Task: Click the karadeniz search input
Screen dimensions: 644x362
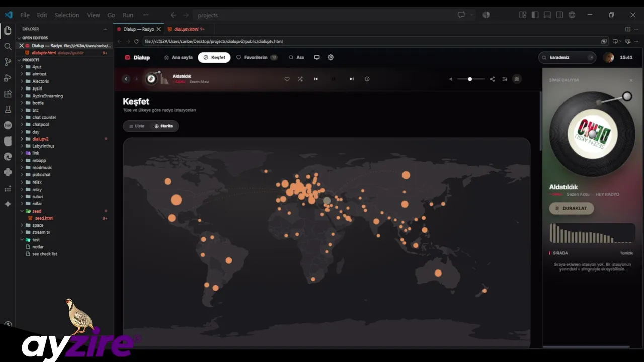Action: tap(567, 57)
